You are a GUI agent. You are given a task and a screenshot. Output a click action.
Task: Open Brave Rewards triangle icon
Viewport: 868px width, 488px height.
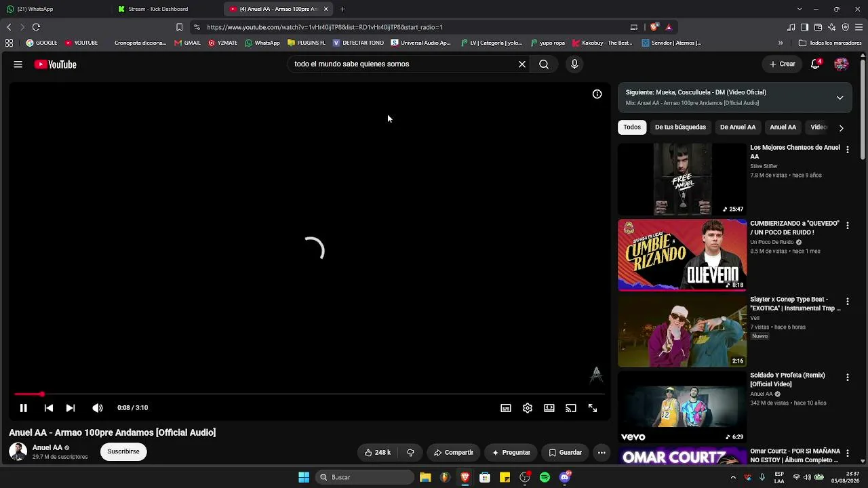click(669, 27)
